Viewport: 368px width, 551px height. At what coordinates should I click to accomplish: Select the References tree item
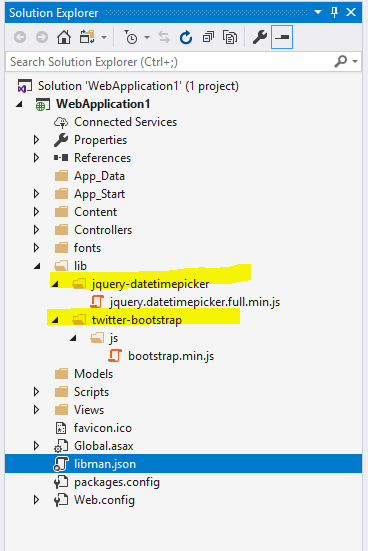click(102, 158)
